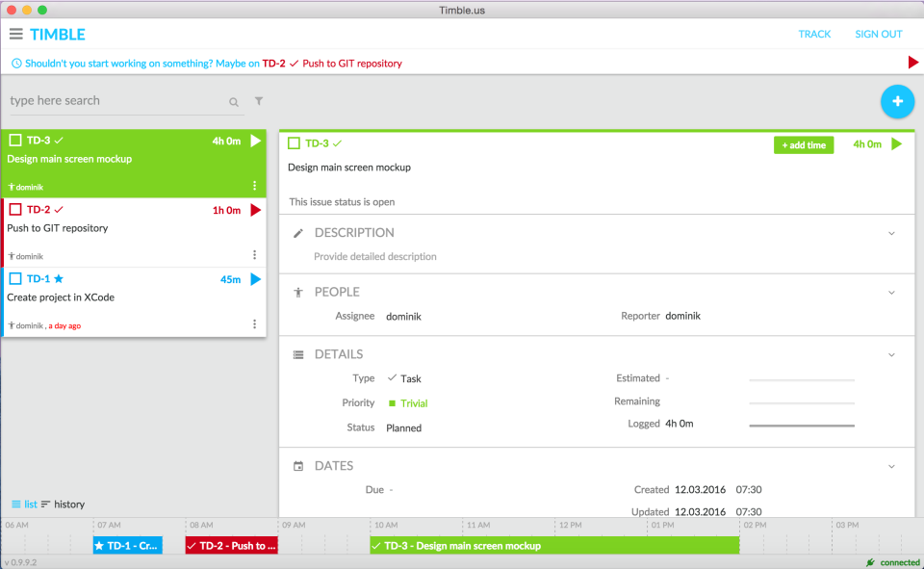
Task: Click the assignee icon on TD-3 card
Action: 11,187
